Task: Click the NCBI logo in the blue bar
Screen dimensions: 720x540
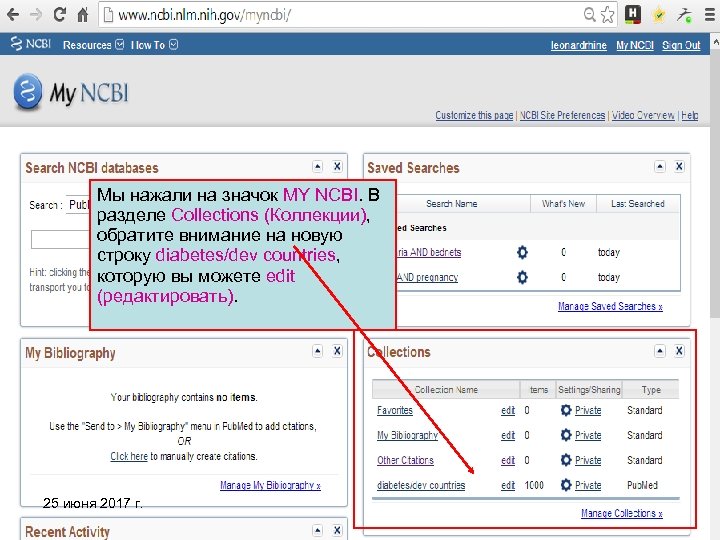Action: (30, 44)
